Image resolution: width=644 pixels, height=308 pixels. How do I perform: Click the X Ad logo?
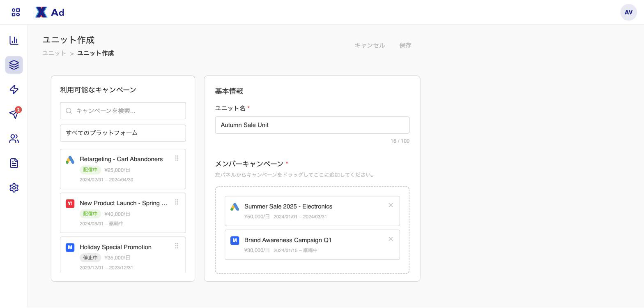(50, 12)
